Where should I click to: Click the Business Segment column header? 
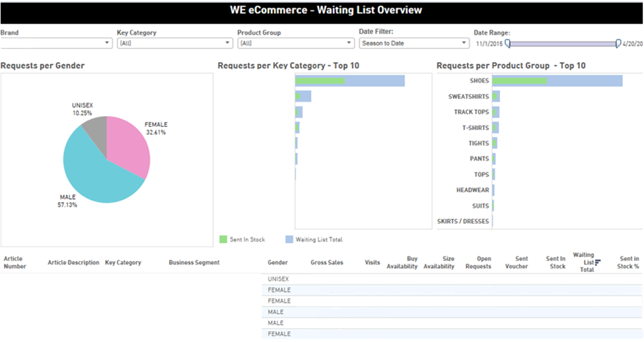pos(194,263)
